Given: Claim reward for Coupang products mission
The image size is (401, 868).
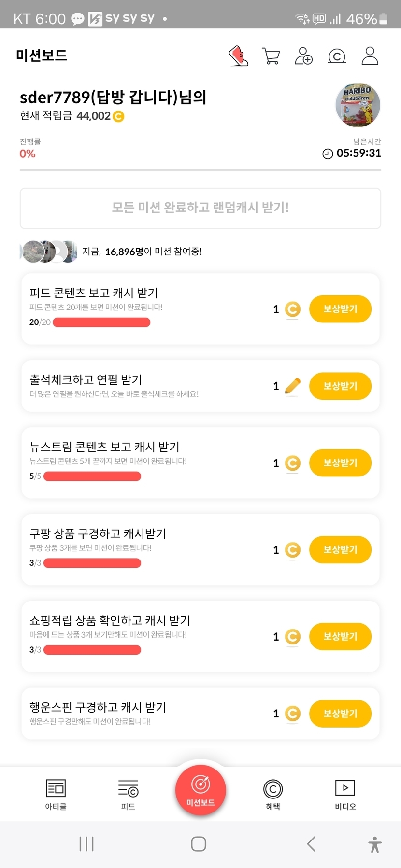Looking at the screenshot, I should point(340,550).
